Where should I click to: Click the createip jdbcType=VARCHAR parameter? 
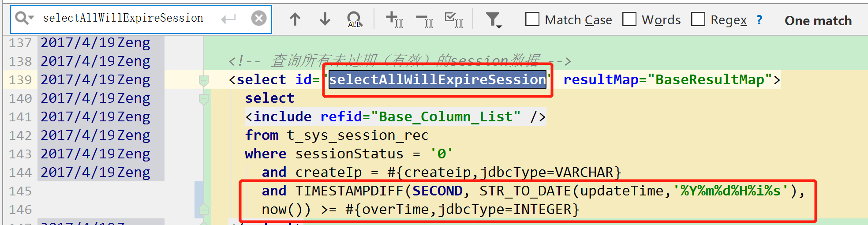(x=504, y=172)
